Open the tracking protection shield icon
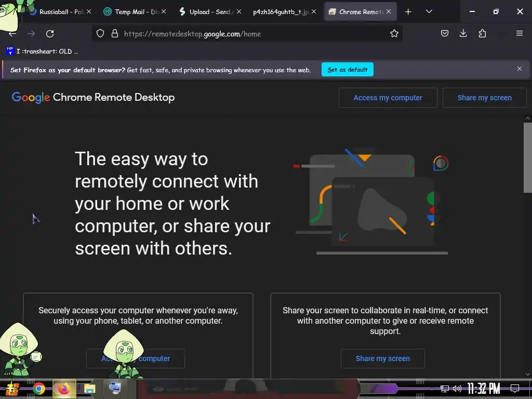This screenshot has width=532, height=399. point(100,34)
